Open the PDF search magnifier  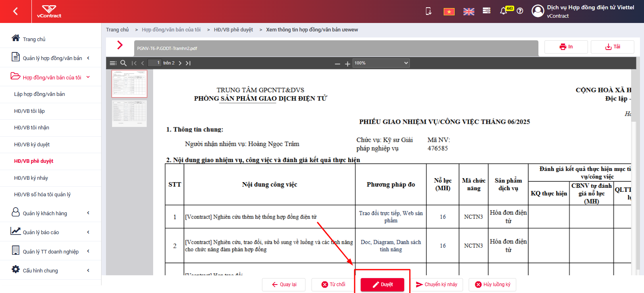pos(124,63)
